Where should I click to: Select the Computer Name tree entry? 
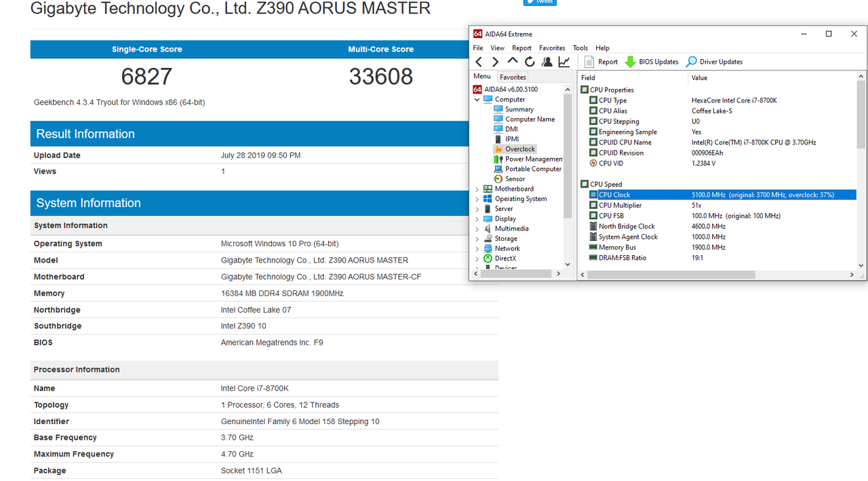tap(524, 119)
